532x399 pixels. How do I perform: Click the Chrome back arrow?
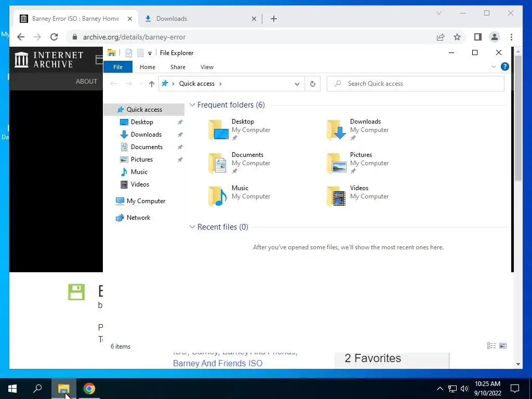(21, 37)
